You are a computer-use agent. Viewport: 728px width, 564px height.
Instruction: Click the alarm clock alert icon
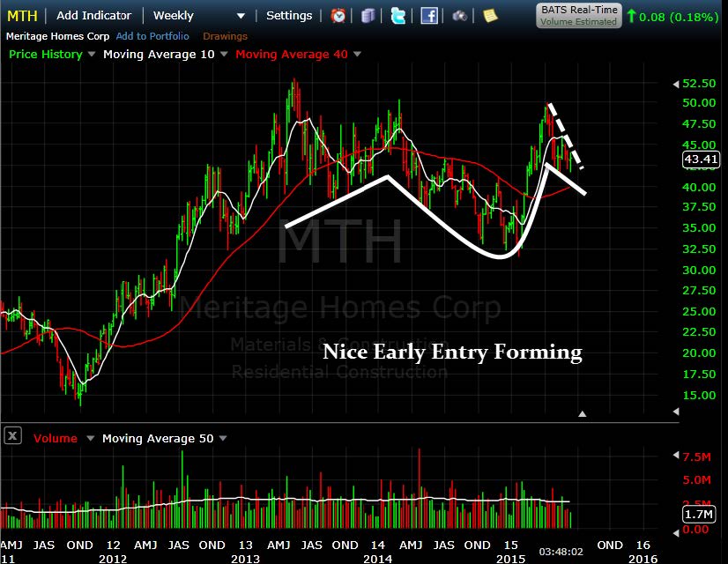[338, 16]
